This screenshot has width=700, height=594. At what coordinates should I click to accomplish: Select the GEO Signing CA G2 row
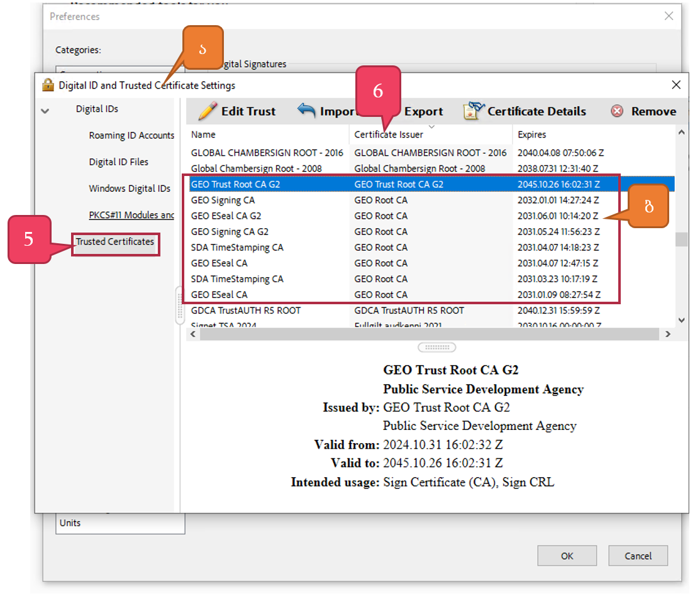pyautogui.click(x=431, y=231)
